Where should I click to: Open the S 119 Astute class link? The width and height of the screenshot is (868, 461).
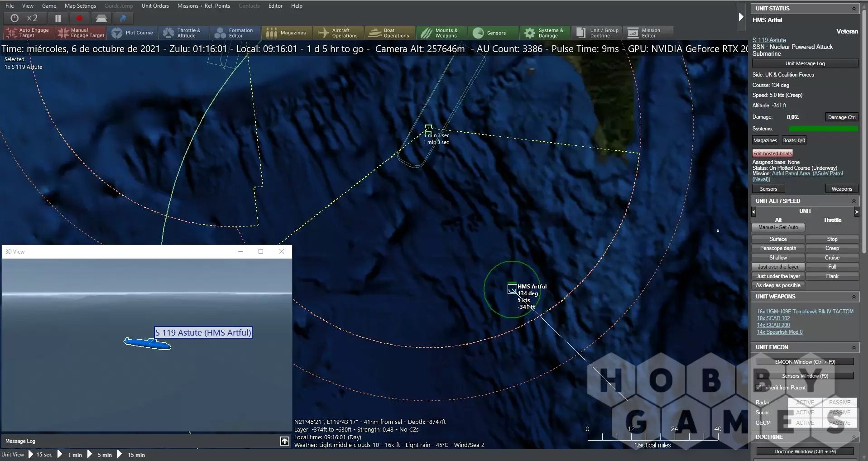769,40
